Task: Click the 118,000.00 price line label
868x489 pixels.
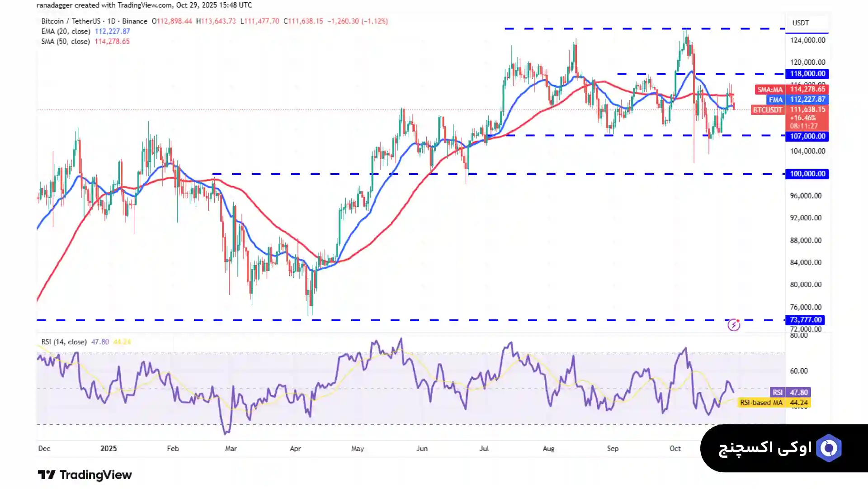Action: (x=807, y=74)
